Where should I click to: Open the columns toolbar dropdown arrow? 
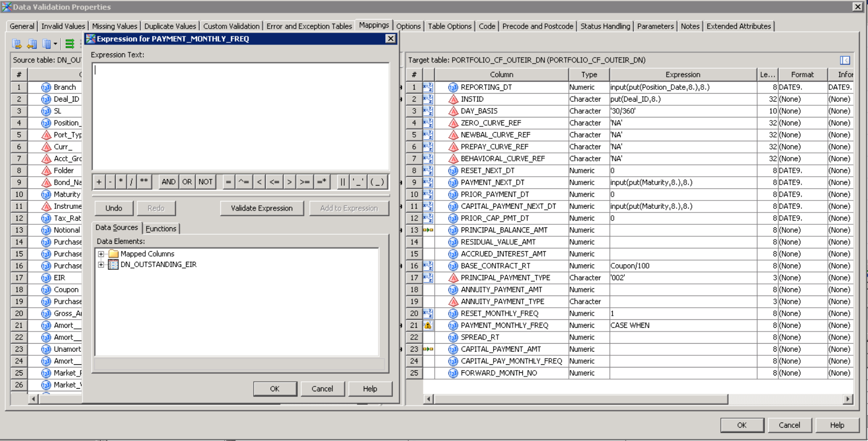pos(55,44)
